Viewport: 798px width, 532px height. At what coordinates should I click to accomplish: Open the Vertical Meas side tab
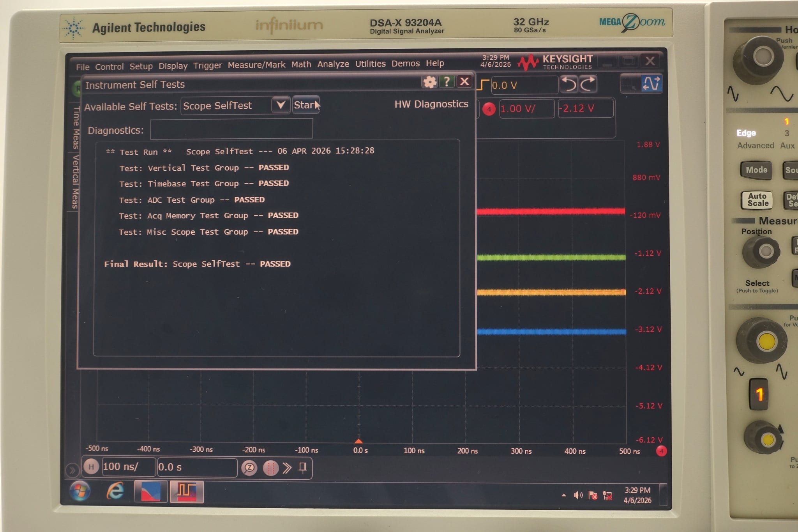click(76, 181)
